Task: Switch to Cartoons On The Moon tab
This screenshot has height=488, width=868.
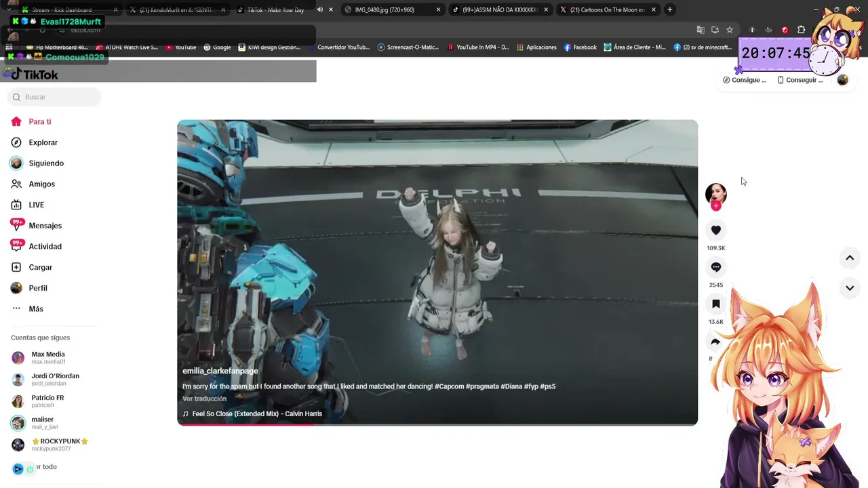Action: tap(607, 9)
